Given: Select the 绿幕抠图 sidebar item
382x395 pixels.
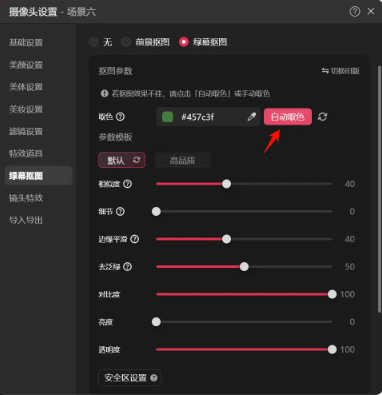Looking at the screenshot, I should tap(38, 176).
